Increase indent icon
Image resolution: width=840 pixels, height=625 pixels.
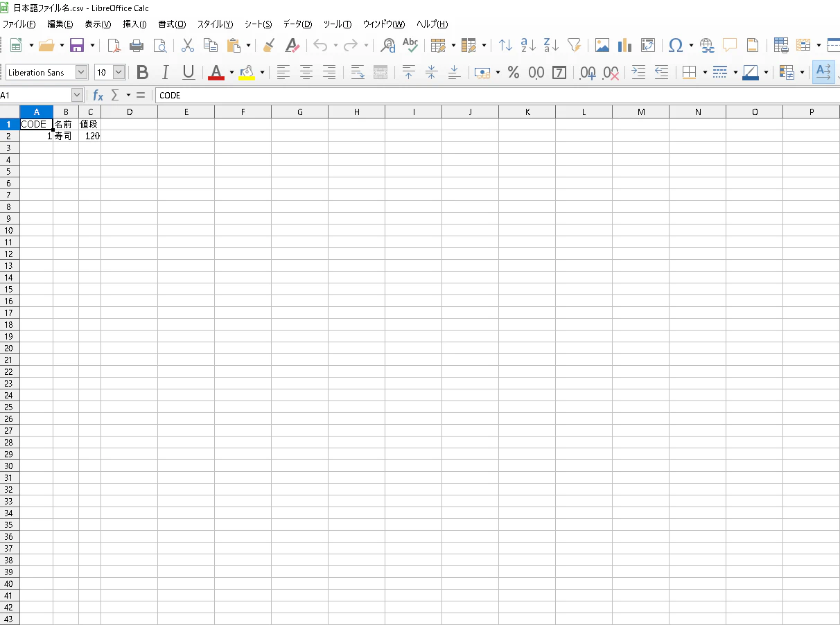(639, 72)
